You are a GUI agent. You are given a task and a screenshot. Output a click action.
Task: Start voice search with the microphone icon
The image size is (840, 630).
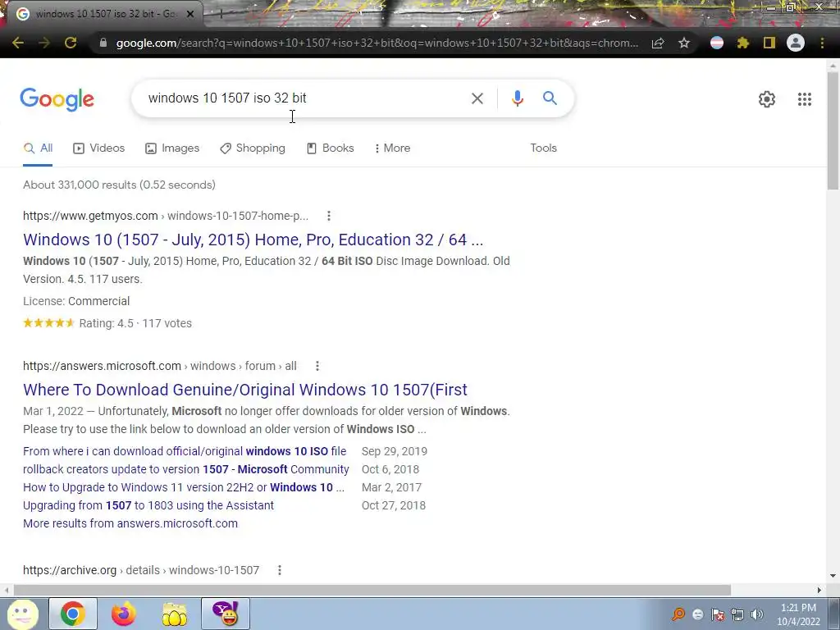pos(517,98)
